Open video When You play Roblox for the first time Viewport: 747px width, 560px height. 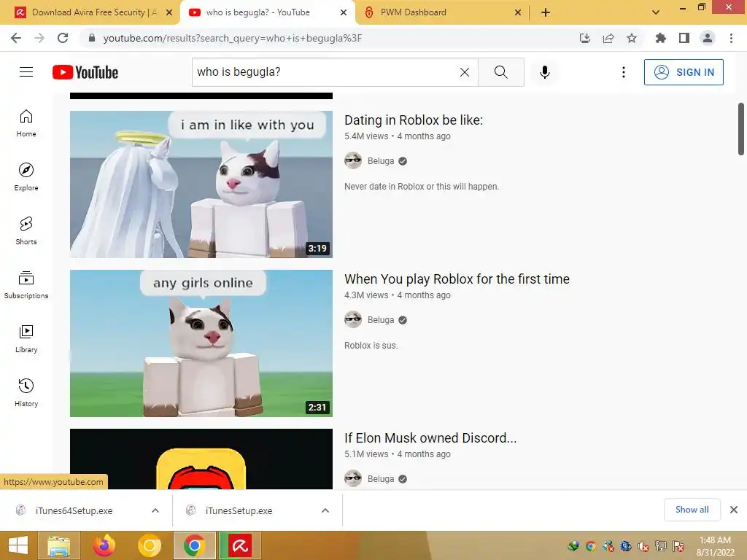coord(457,279)
